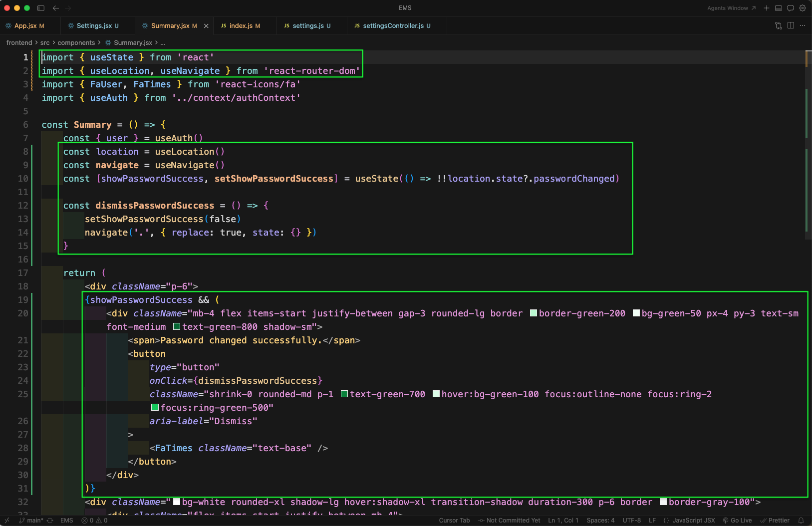Click the git sync icon next to main*
This screenshot has width=812, height=526.
pyautogui.click(x=50, y=521)
